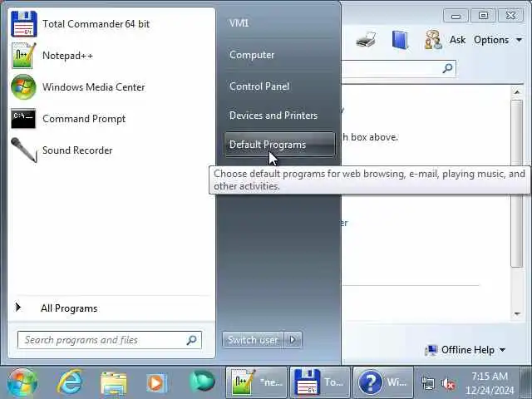This screenshot has width=532, height=399.
Task: Click the Print icon in Help window
Action: [366, 40]
